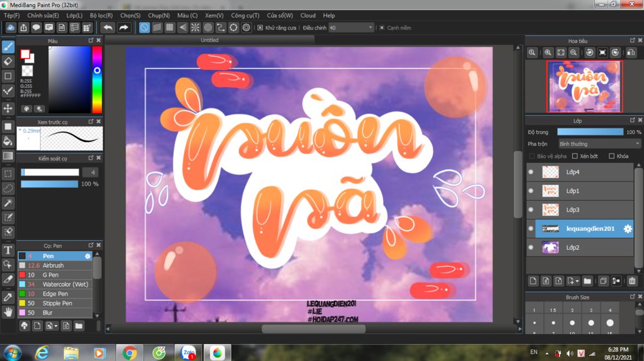Toggle Khử răng cưa anti-aliasing checkbox
Image resolution: width=644 pixels, height=361 pixels.
[x=260, y=28]
